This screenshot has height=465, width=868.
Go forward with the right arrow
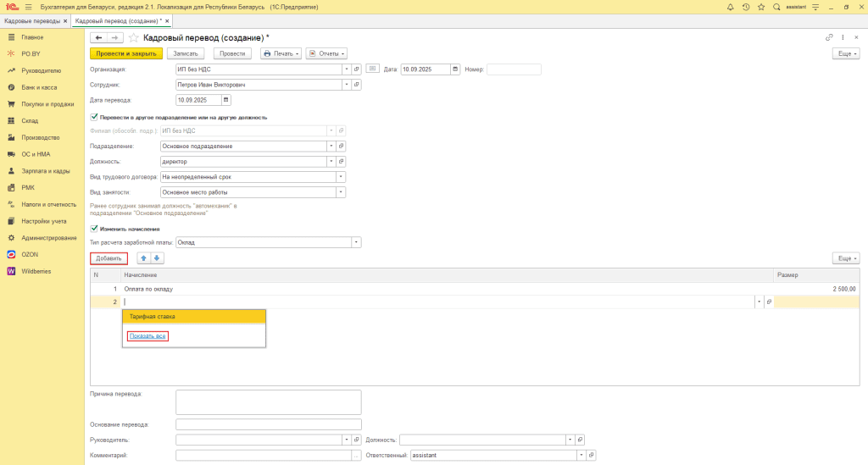114,37
